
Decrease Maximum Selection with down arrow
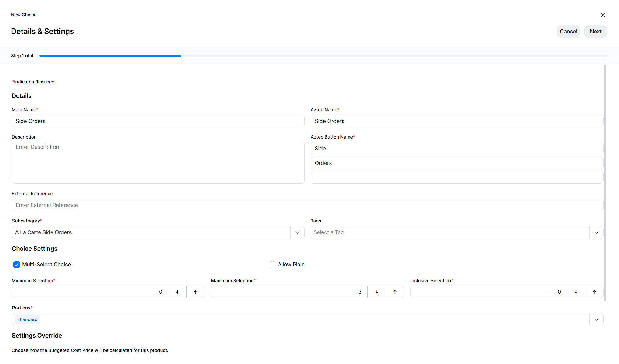[x=377, y=292]
